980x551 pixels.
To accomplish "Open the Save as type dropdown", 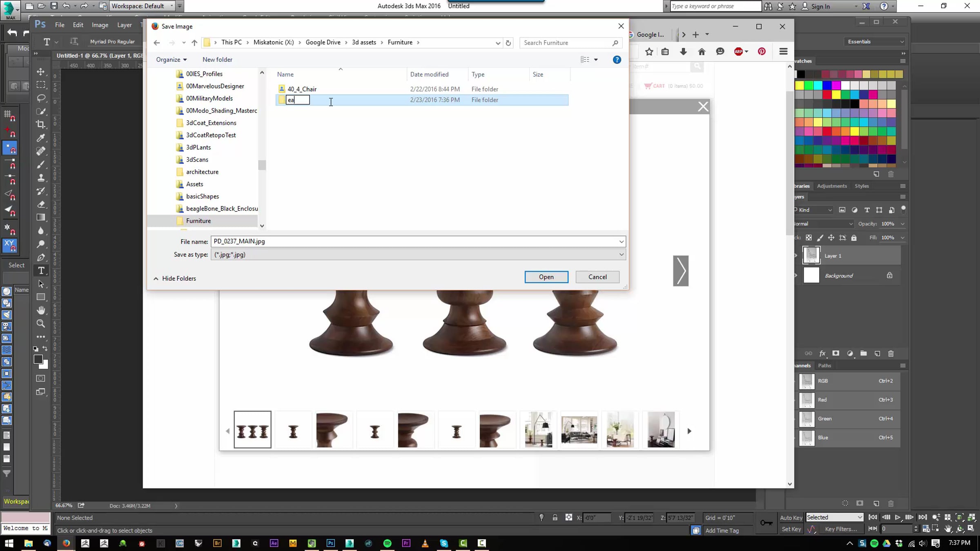I will pyautogui.click(x=621, y=255).
